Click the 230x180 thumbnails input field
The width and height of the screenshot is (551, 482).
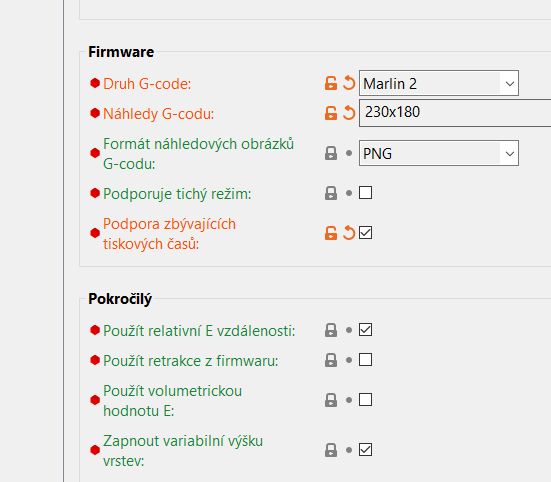(455, 113)
